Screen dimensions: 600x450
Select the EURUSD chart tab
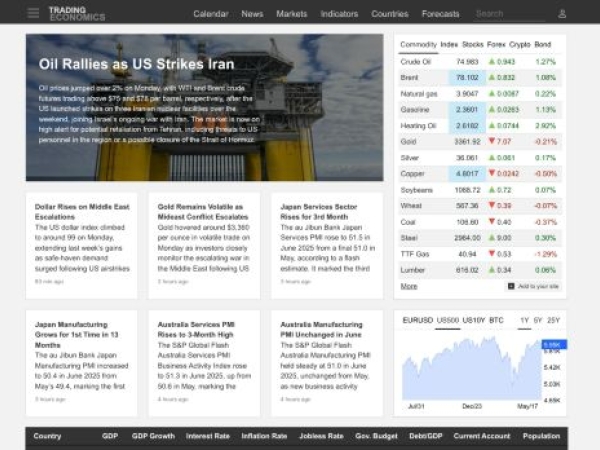pos(417,320)
